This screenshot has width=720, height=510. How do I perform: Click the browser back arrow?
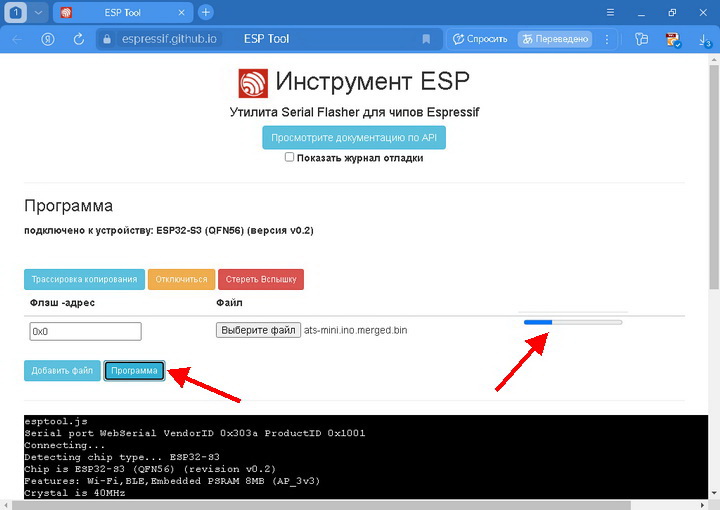pos(17,39)
